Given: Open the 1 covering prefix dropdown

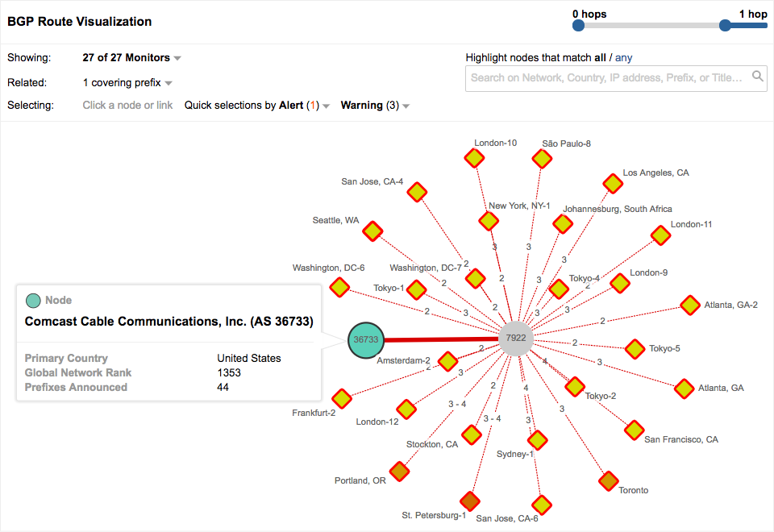Looking at the screenshot, I should [128, 82].
